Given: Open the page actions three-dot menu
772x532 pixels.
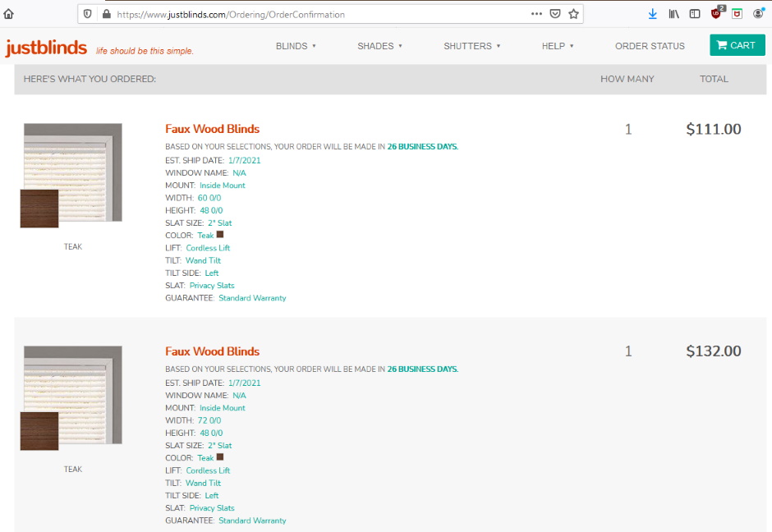Looking at the screenshot, I should pos(536,14).
